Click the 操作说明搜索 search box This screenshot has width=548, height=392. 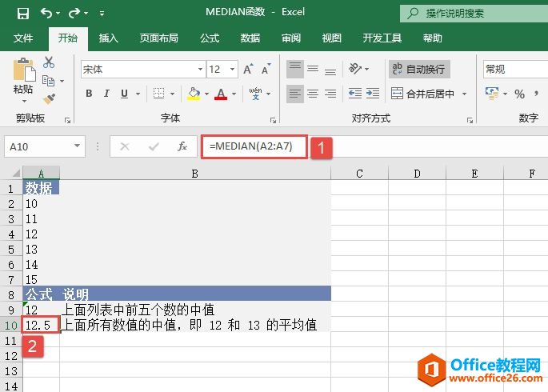click(x=472, y=13)
